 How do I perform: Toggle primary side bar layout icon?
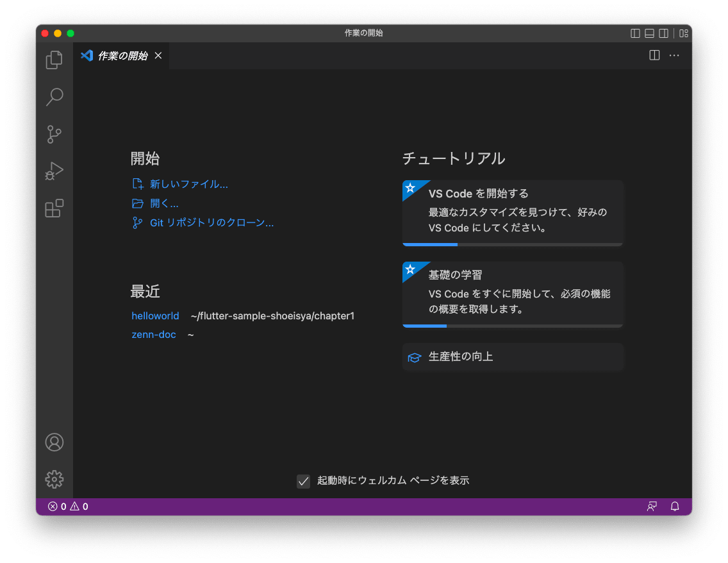635,33
